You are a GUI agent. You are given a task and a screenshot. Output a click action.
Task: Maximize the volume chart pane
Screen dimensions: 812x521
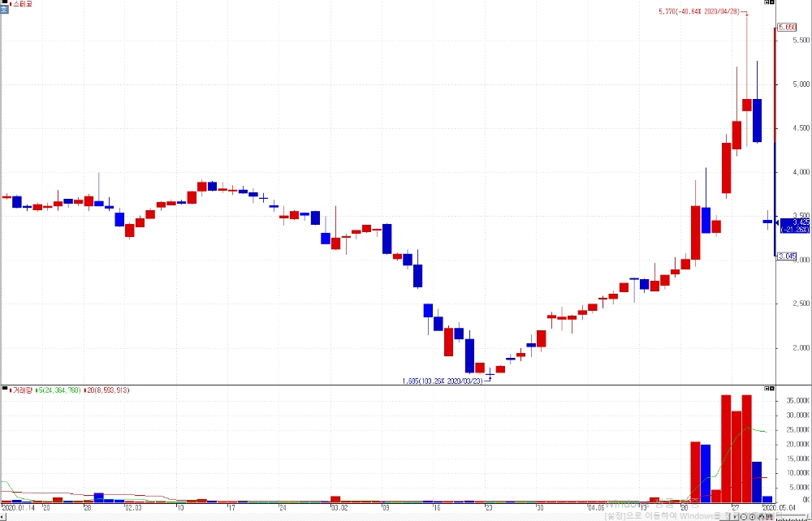click(767, 388)
